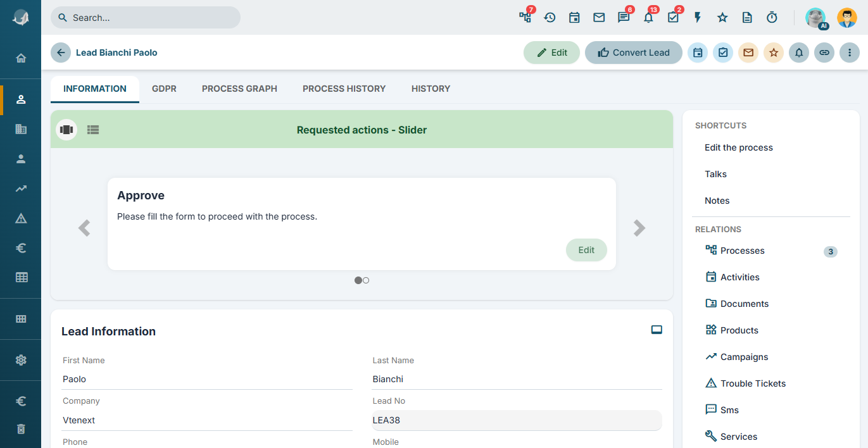The height and width of the screenshot is (448, 868).
Task: Open the AI assistant avatar
Action: 815,18
